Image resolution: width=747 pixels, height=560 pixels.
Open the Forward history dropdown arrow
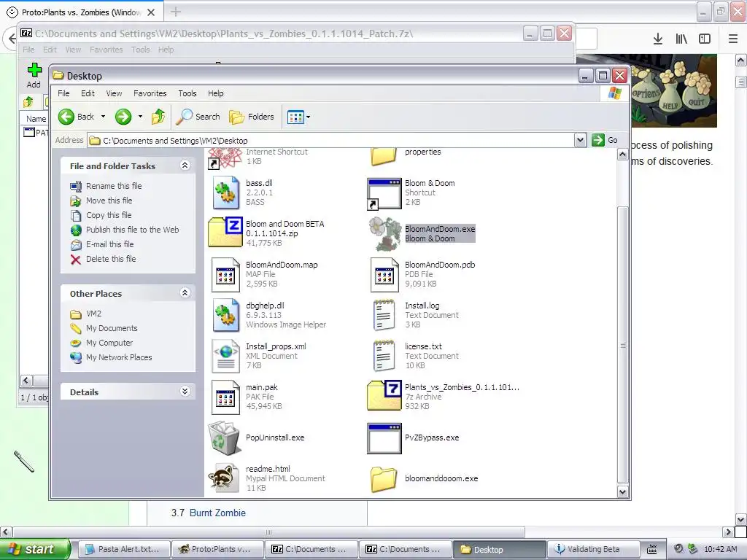tap(140, 117)
